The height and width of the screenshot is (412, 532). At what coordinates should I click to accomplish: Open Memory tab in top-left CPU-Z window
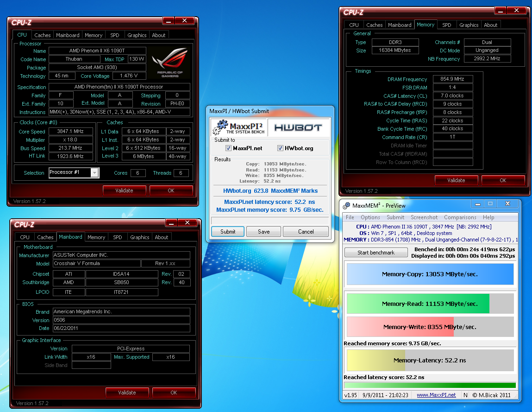94,35
